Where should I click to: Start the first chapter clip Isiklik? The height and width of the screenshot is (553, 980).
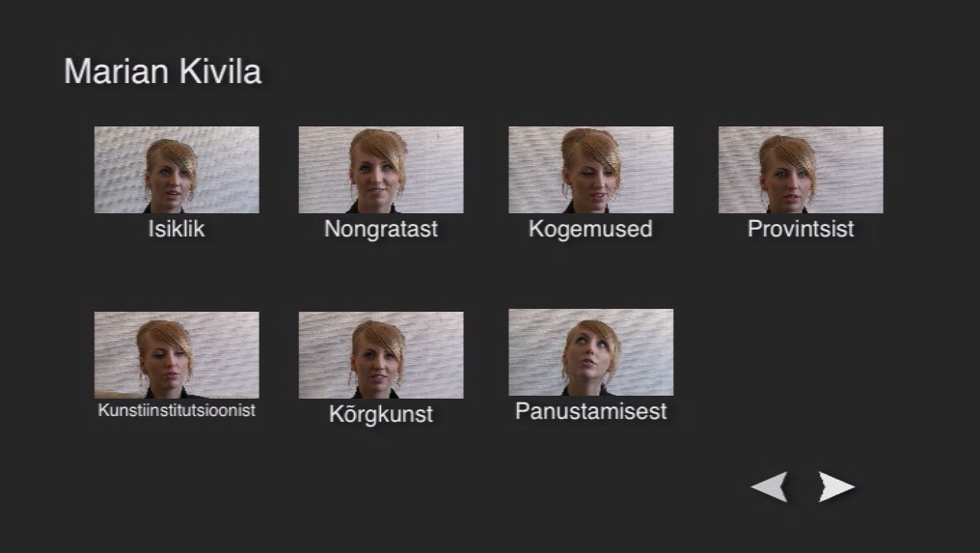click(x=177, y=170)
